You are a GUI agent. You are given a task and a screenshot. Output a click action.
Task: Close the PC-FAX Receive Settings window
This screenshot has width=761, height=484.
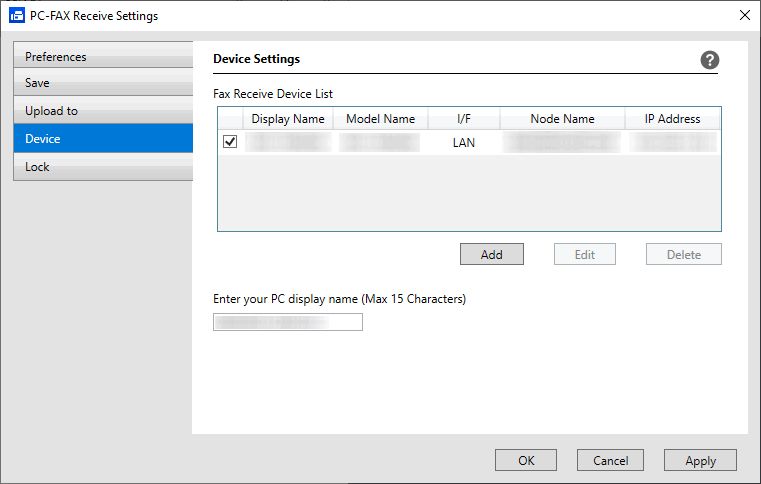[x=744, y=15]
